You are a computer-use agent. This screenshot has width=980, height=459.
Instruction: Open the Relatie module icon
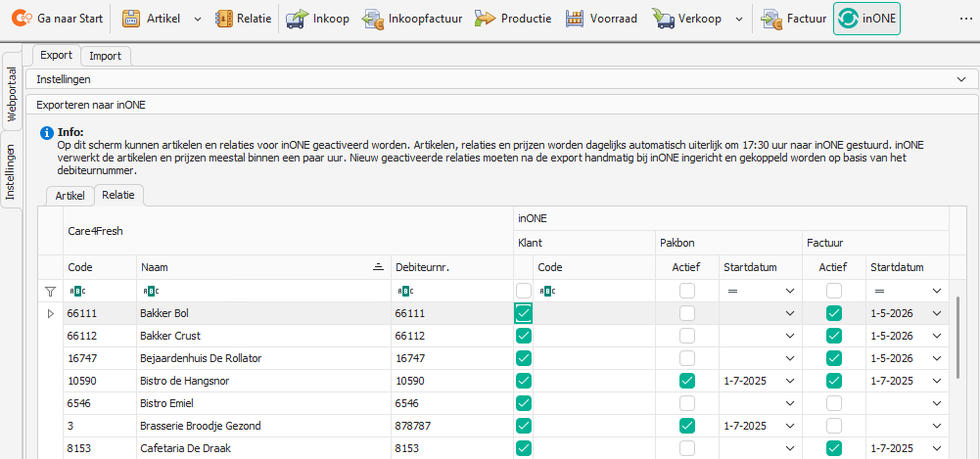(224, 19)
